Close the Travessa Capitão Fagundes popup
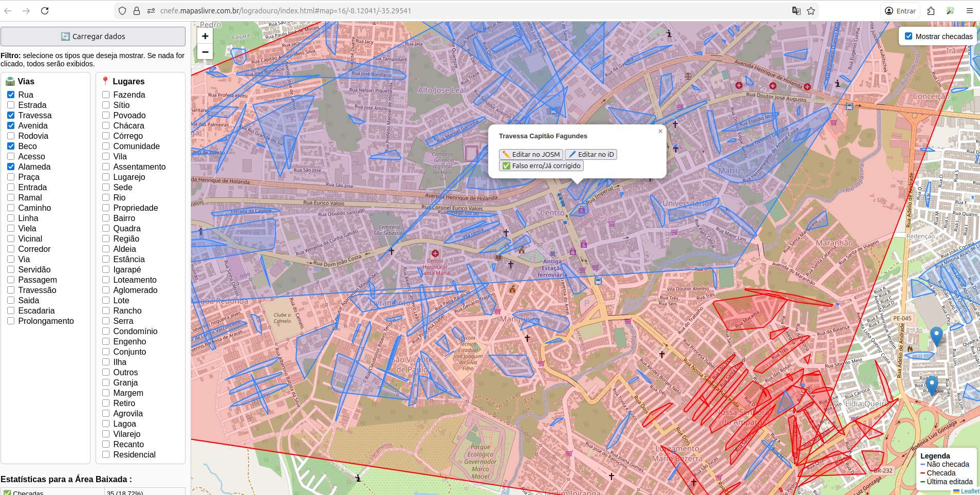Viewport: 980px width, 495px height. coord(660,131)
